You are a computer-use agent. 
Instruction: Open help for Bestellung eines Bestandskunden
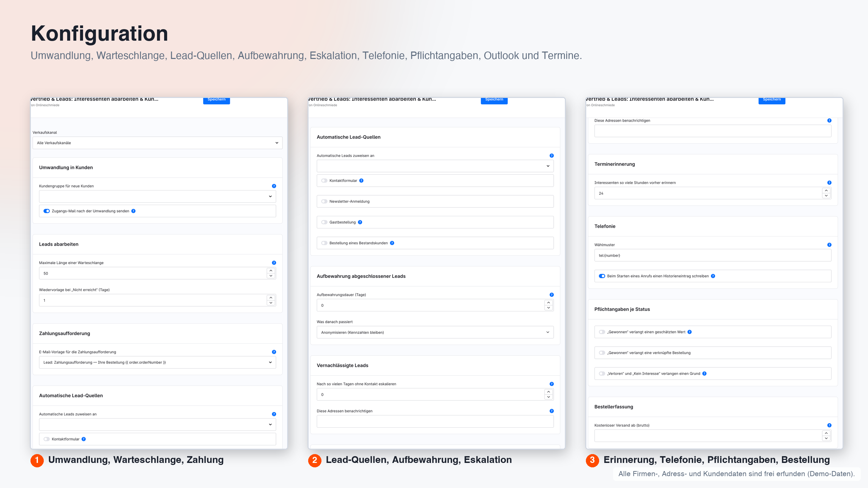392,243
